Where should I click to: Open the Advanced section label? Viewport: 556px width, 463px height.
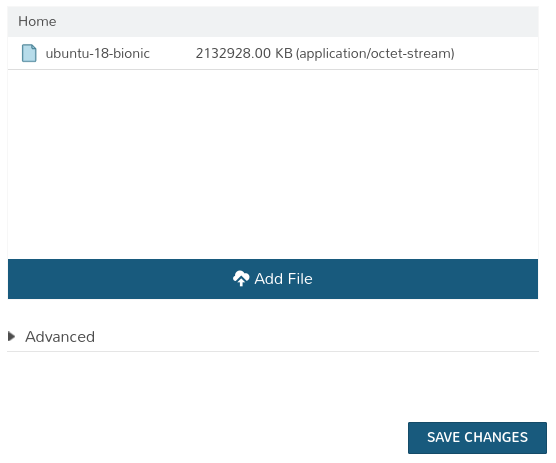(60, 337)
